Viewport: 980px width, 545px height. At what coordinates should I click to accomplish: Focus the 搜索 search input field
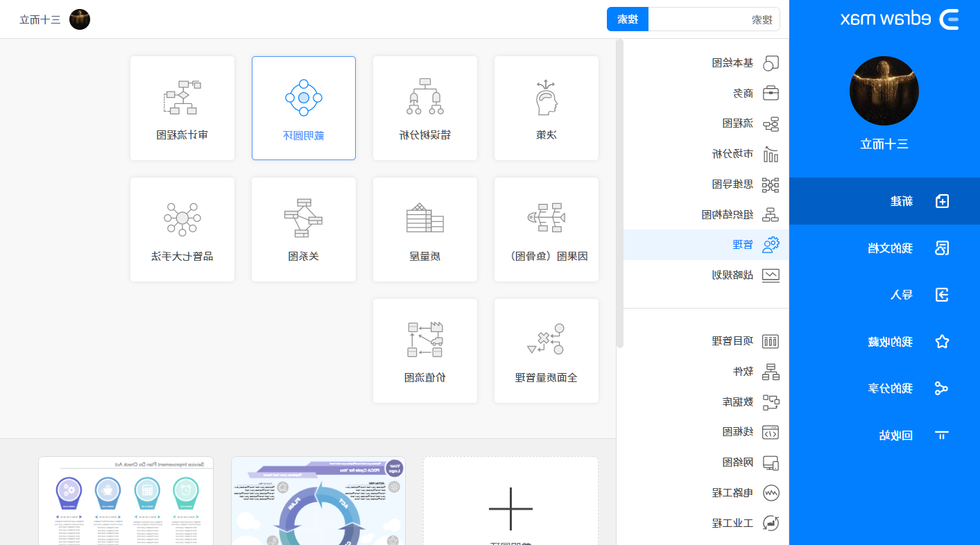pyautogui.click(x=714, y=19)
